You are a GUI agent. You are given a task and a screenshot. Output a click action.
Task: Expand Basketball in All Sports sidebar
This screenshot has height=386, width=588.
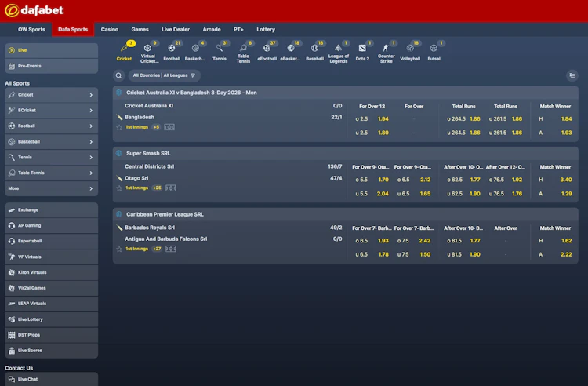coord(52,142)
